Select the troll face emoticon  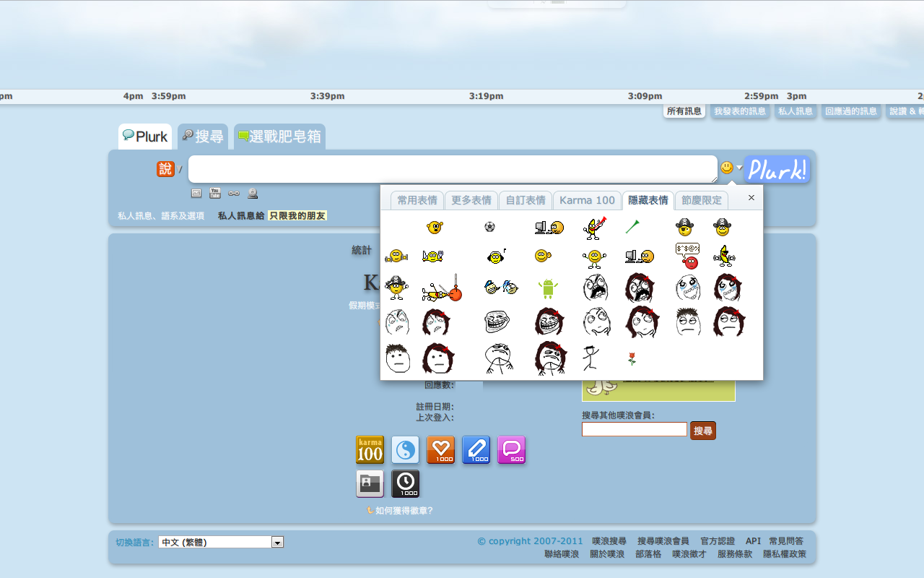[x=497, y=322]
